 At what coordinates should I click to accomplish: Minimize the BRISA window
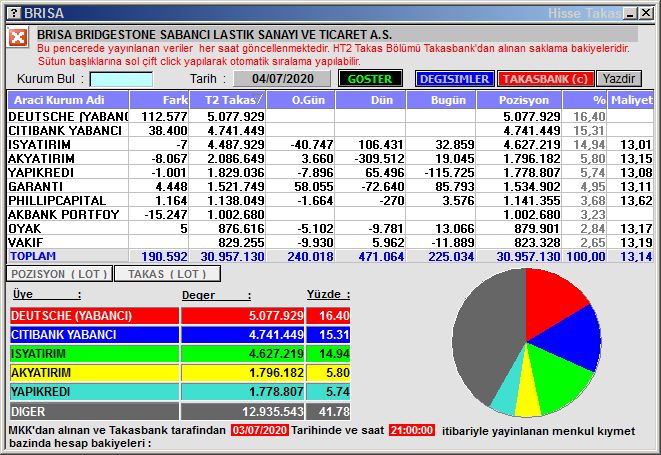pyautogui.click(x=630, y=13)
